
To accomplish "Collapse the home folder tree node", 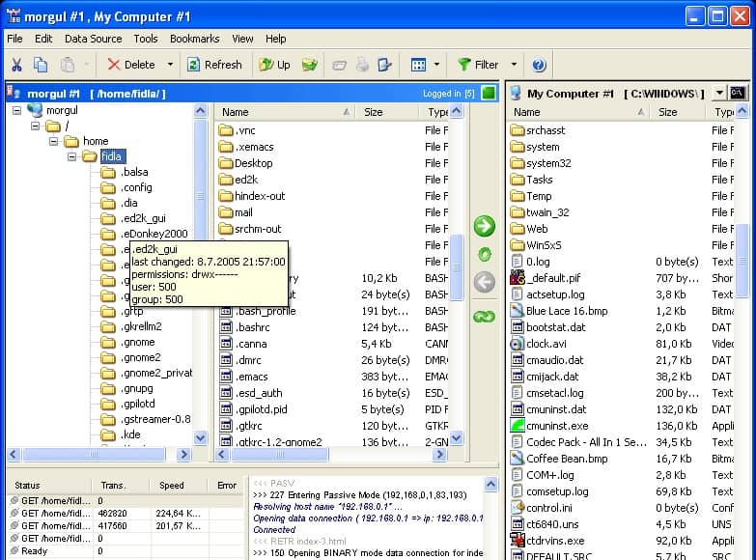I will tap(53, 141).
